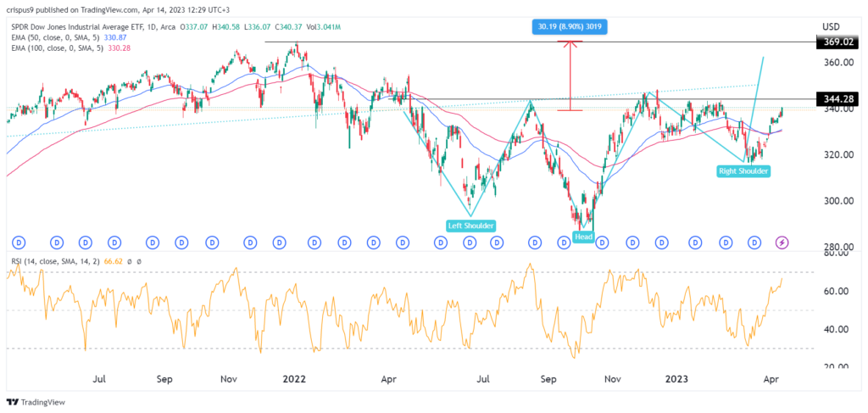Click the 20.00 RSI axis label
Image resolution: width=868 pixels, height=413 pixels.
click(837, 366)
